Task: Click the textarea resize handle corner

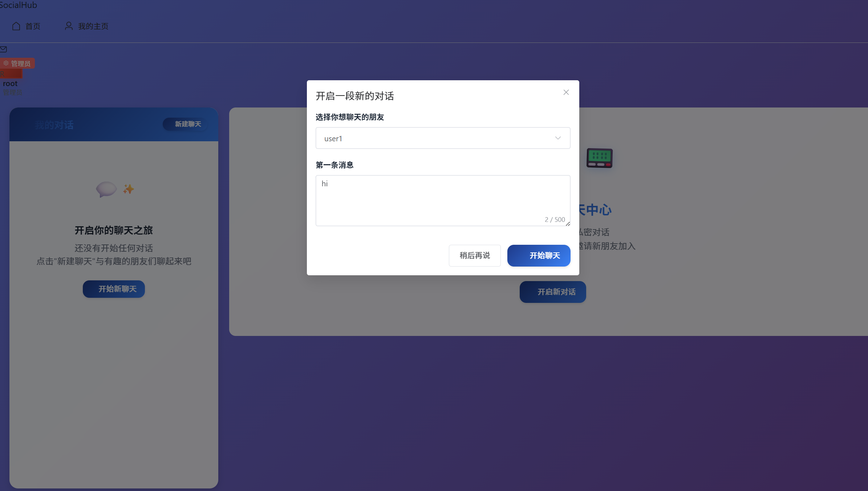Action: coord(568,224)
